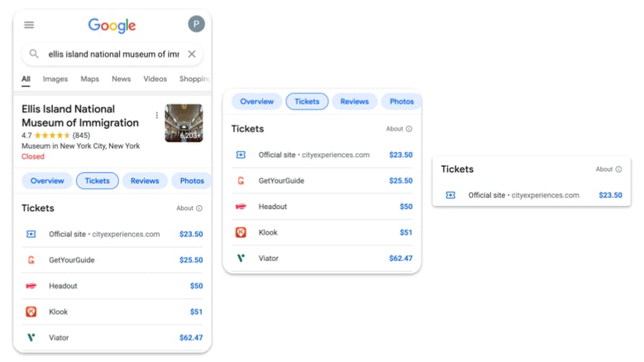
Task: Select the Overview chip in middle panel
Action: pos(257,102)
